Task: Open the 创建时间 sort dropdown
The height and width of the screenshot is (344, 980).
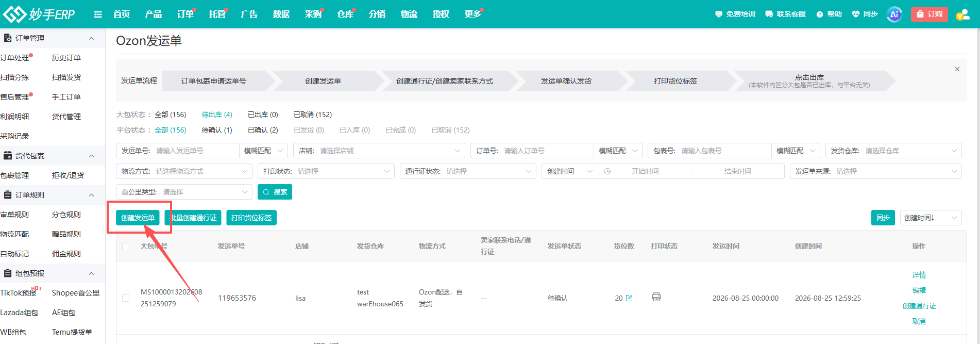Action: (931, 218)
